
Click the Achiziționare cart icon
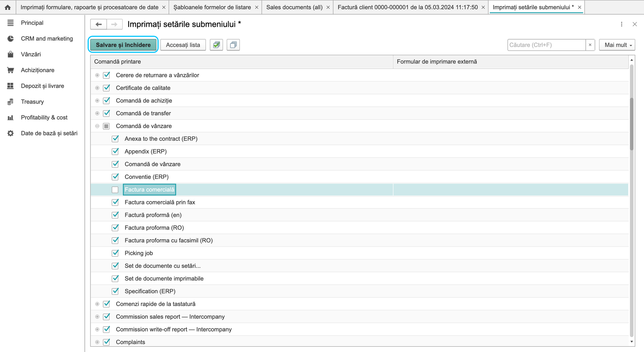(10, 70)
